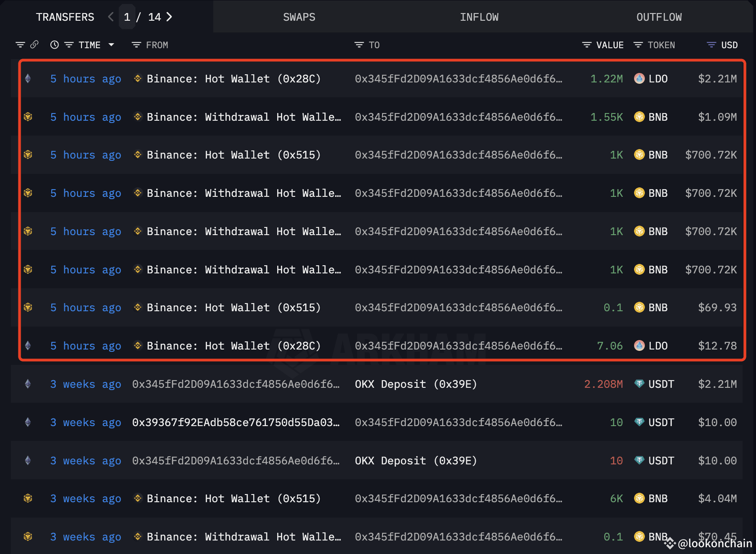Click the value "6K" in the BNB row
This screenshot has height=554, width=756.
click(x=616, y=499)
